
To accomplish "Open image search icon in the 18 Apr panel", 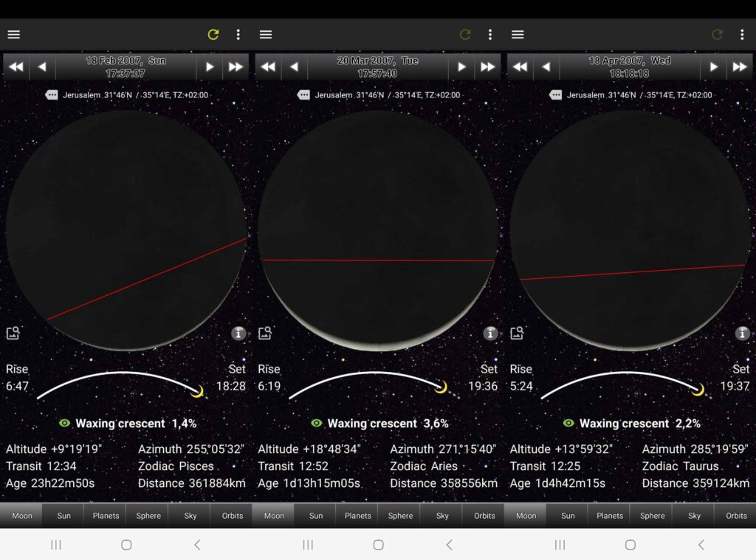I will tap(517, 333).
